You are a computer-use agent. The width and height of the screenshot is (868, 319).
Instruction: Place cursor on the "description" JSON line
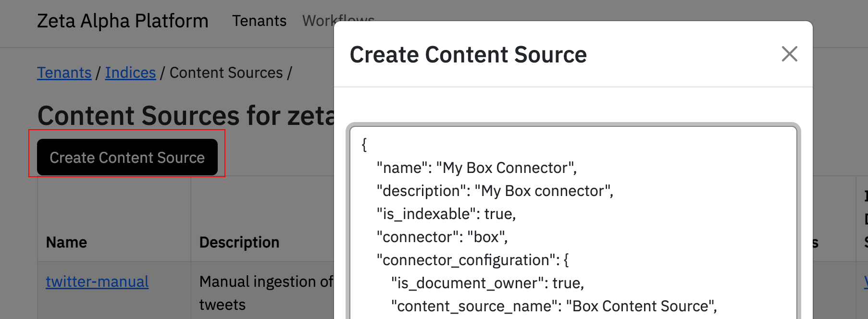[x=495, y=191]
